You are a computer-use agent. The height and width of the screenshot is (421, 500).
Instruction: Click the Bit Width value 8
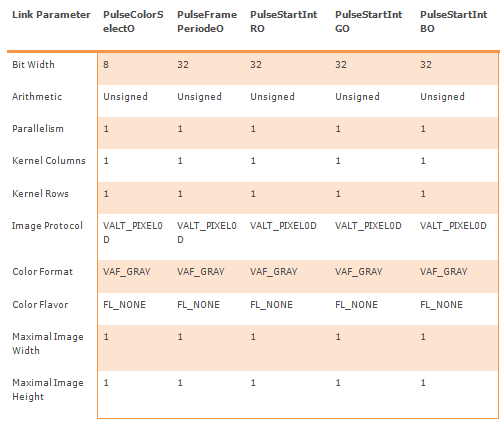point(106,64)
